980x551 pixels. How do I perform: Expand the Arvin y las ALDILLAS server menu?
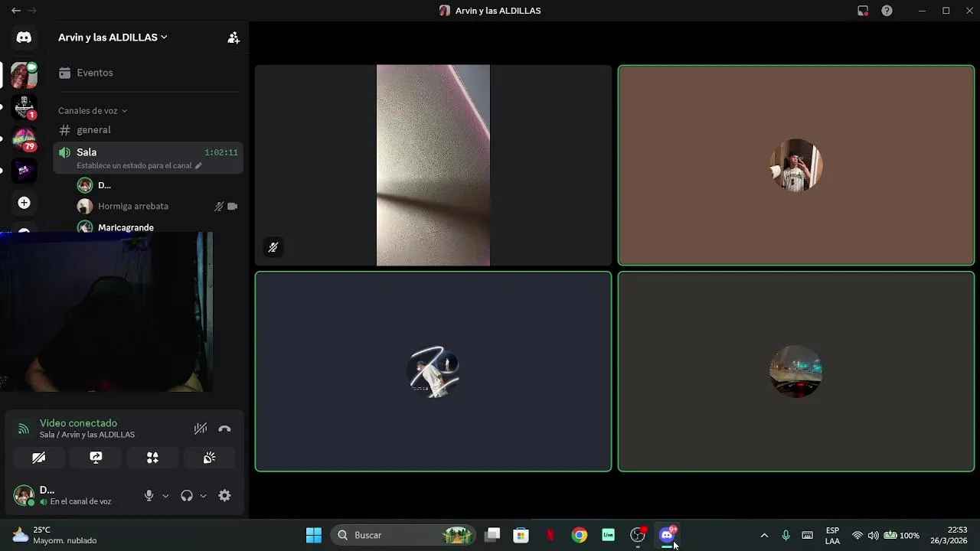[113, 37]
